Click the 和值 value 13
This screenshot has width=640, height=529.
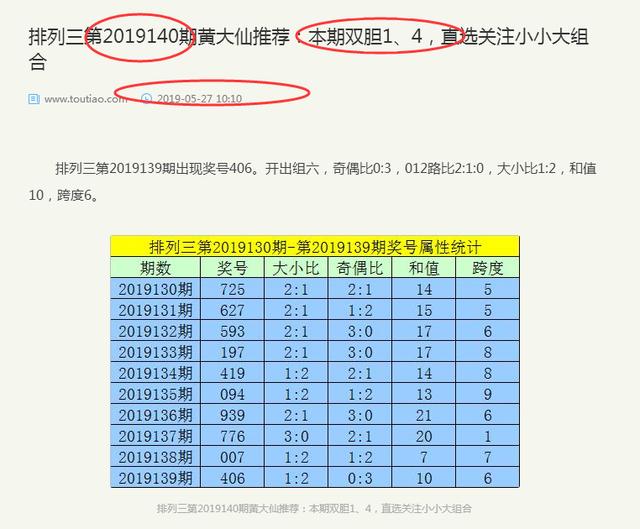click(x=424, y=394)
